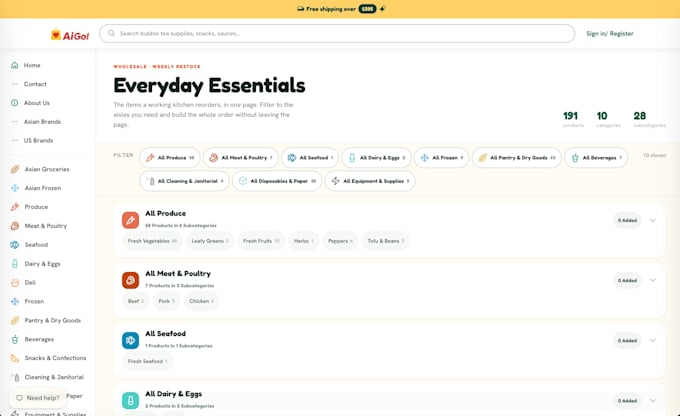Click the teal All Dairy & Eggs section icon
Viewport: 680px width, 416px height.
130,400
